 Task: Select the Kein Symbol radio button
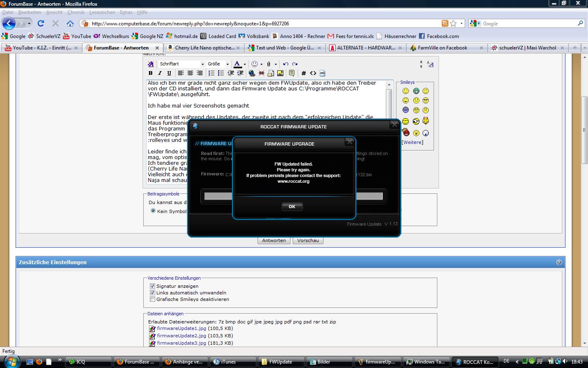pos(153,211)
